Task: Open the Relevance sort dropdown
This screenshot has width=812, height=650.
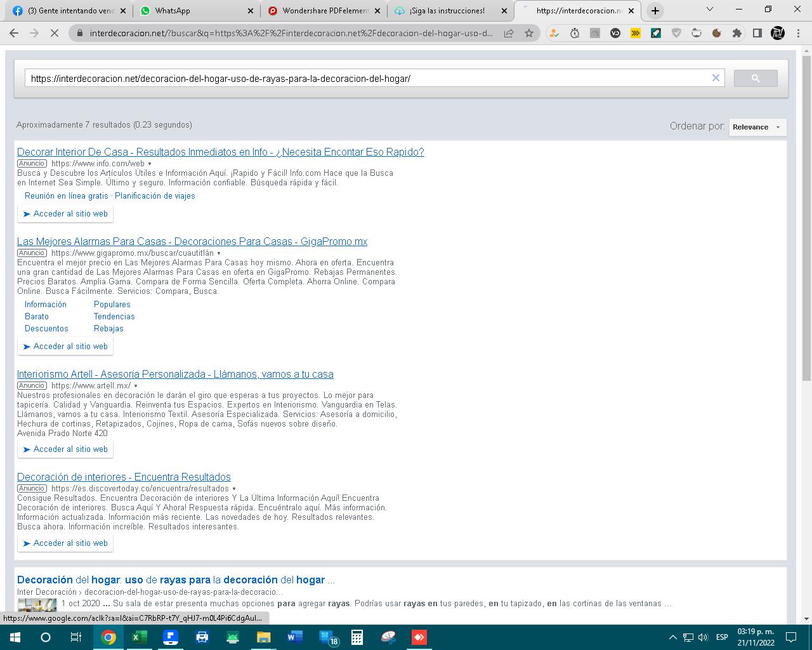Action: coord(757,127)
